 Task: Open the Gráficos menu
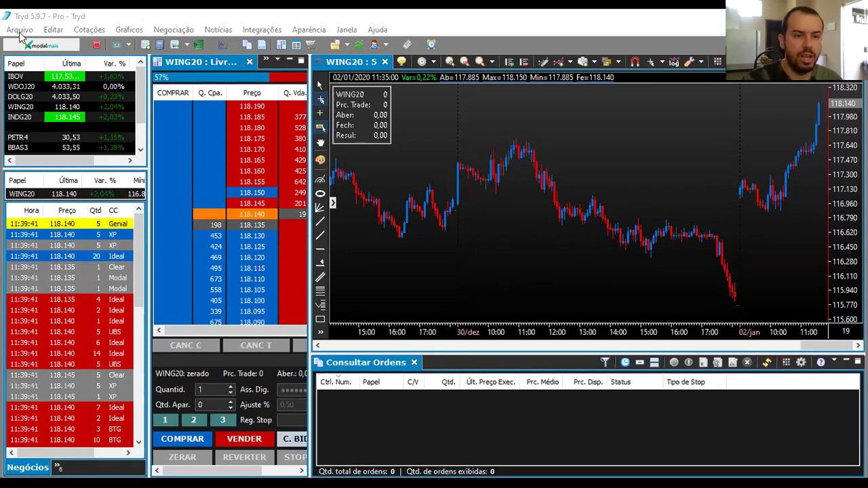[x=129, y=30]
